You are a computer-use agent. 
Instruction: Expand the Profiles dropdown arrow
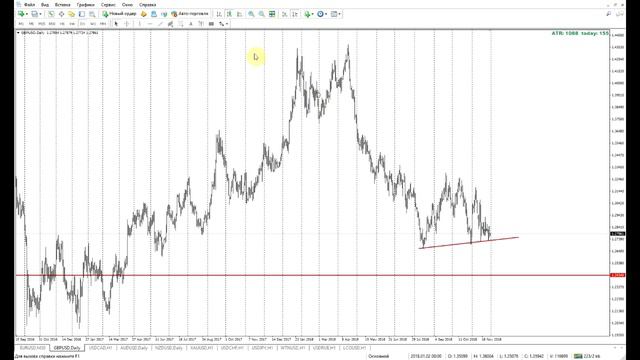[40, 14]
